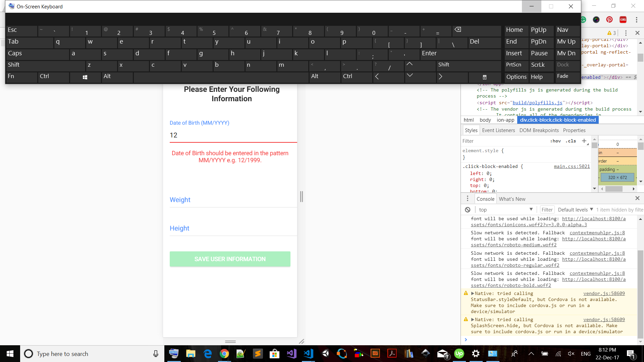Select the 'body' breadcrumb element

[x=485, y=120]
